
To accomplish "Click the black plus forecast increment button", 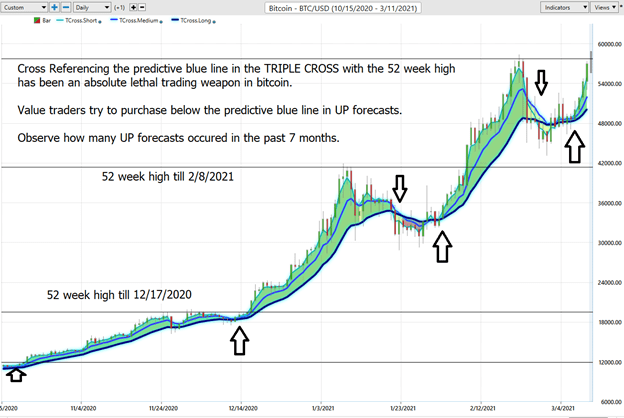I will coord(133,8).
